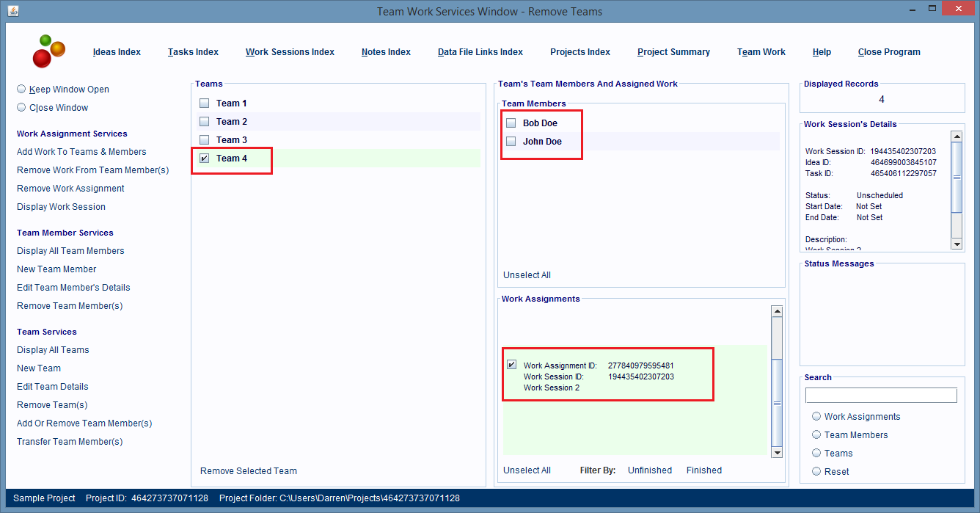Select the Close Window radio button
Viewport: 980px width, 513px height.
pyautogui.click(x=22, y=107)
